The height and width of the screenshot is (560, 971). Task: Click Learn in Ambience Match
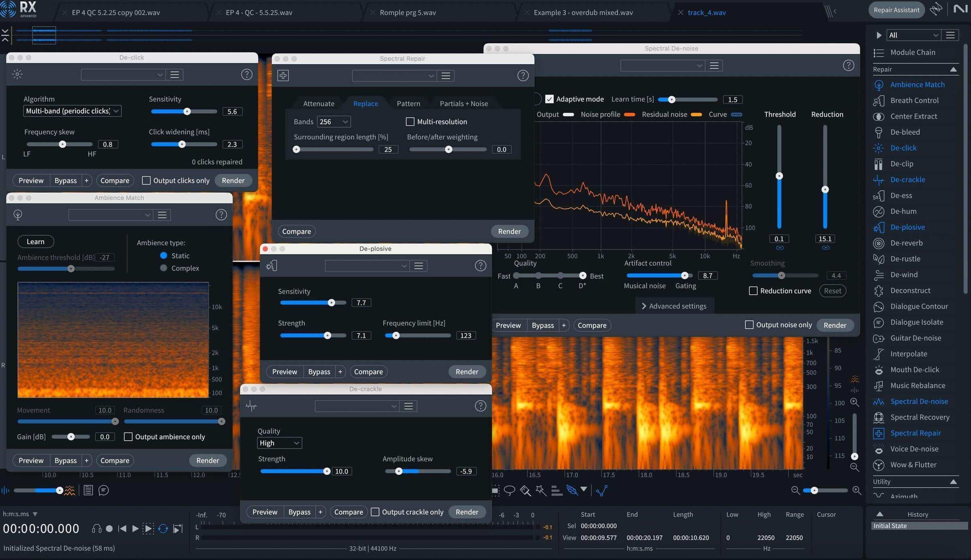[x=36, y=241]
